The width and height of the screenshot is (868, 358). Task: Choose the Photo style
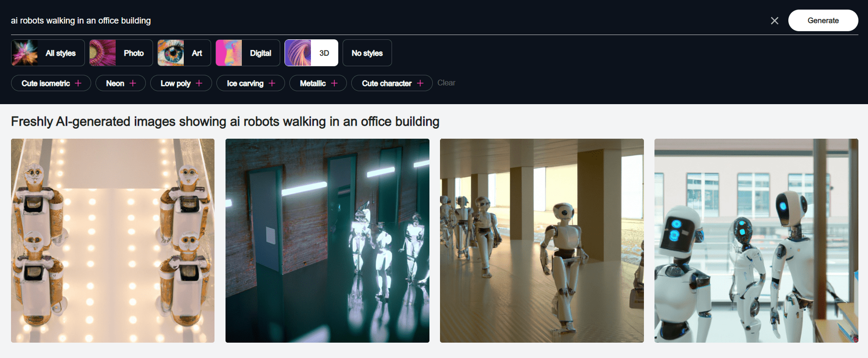coord(121,53)
